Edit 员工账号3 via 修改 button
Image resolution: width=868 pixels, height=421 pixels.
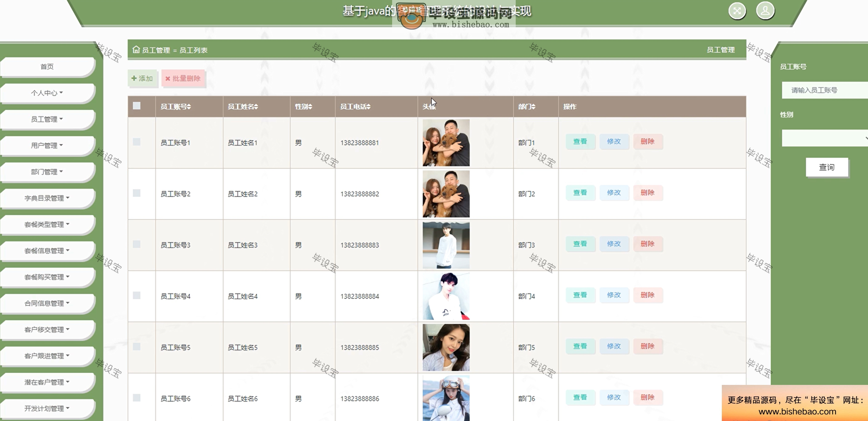[614, 244]
